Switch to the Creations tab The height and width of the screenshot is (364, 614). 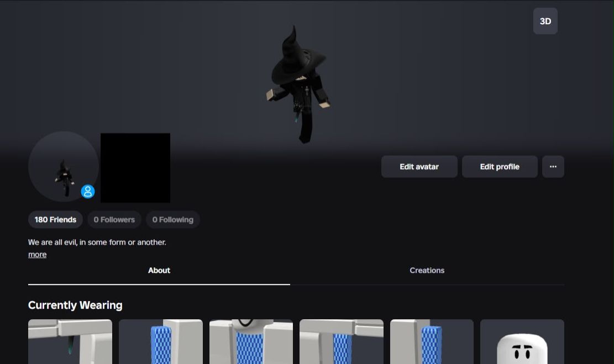427,271
